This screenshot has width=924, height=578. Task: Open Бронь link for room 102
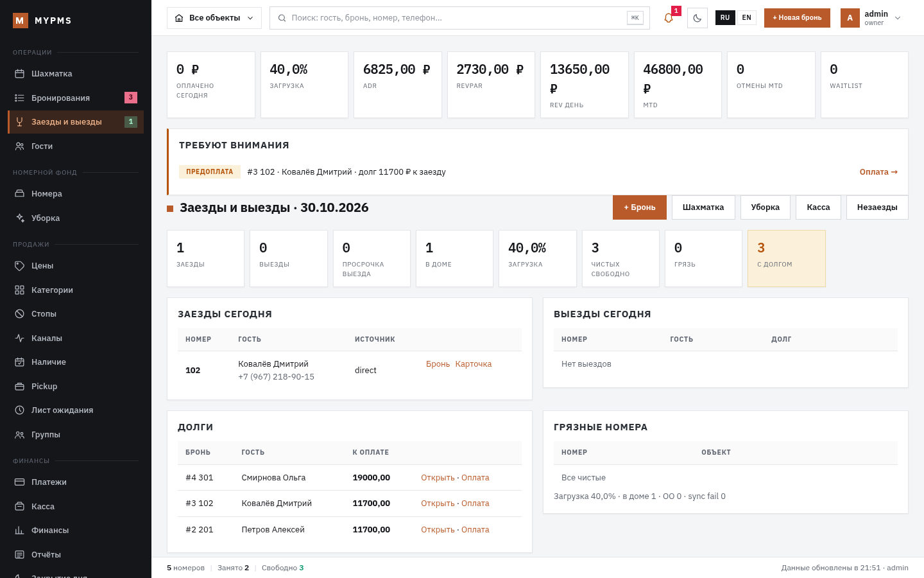(x=438, y=364)
